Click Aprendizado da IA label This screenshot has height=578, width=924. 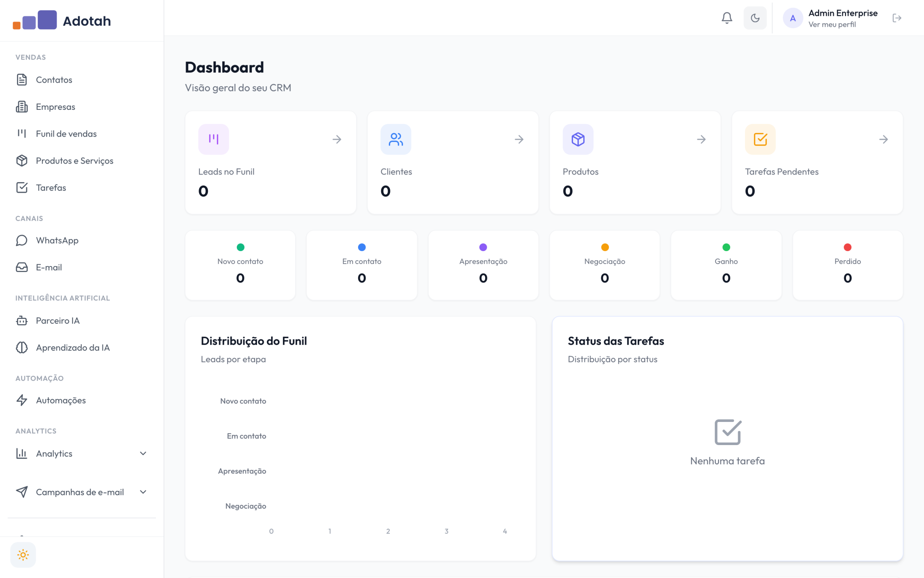pyautogui.click(x=73, y=348)
